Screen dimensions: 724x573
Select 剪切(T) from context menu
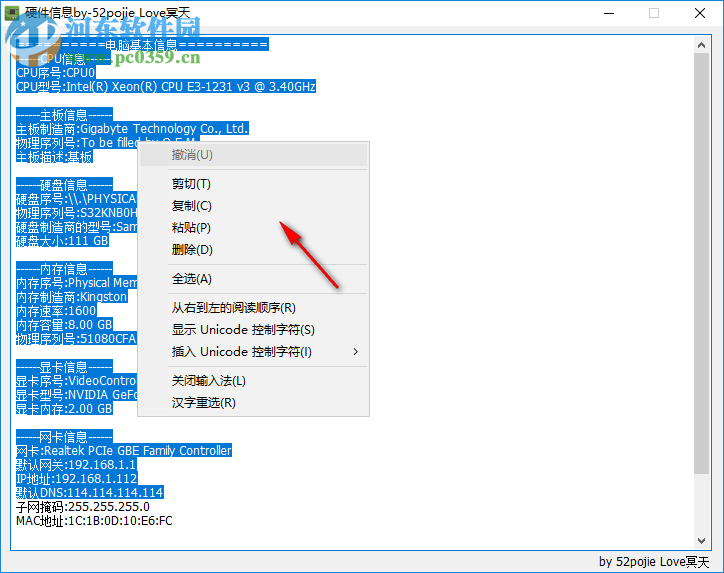[x=253, y=184]
